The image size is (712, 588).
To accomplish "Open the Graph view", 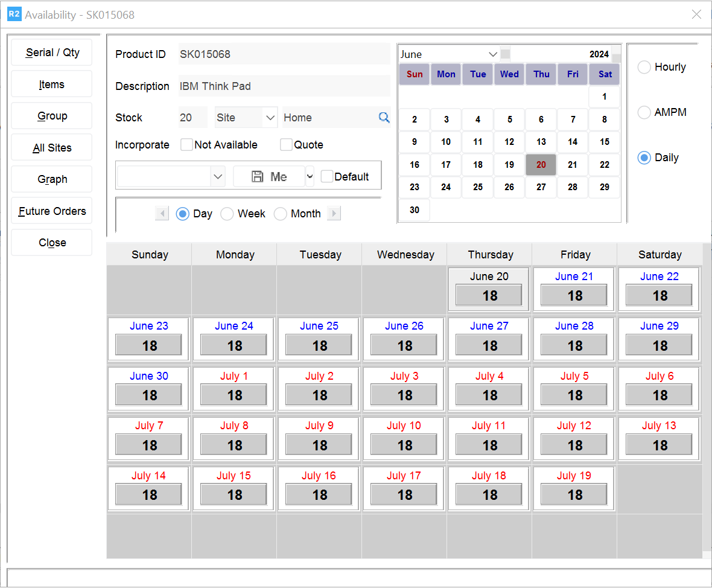I will [52, 179].
